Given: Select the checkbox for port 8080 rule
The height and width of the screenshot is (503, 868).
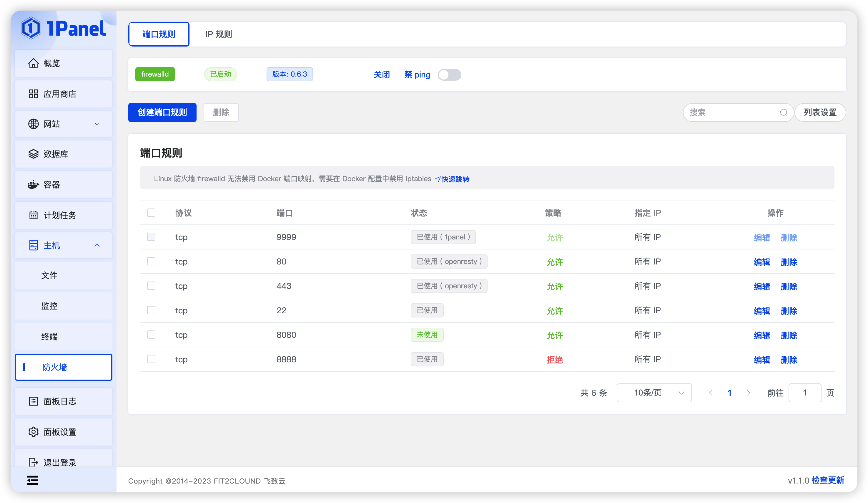Looking at the screenshot, I should click(x=151, y=335).
